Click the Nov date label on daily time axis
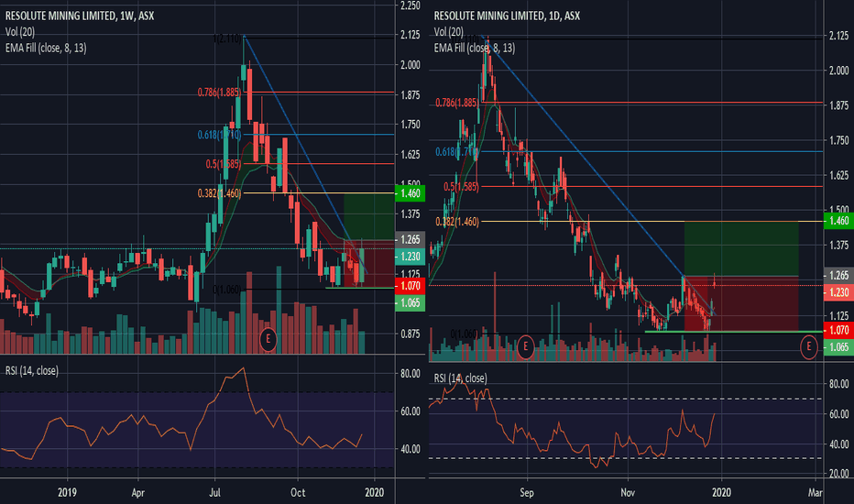Image resolution: width=854 pixels, height=504 pixels. (x=628, y=493)
